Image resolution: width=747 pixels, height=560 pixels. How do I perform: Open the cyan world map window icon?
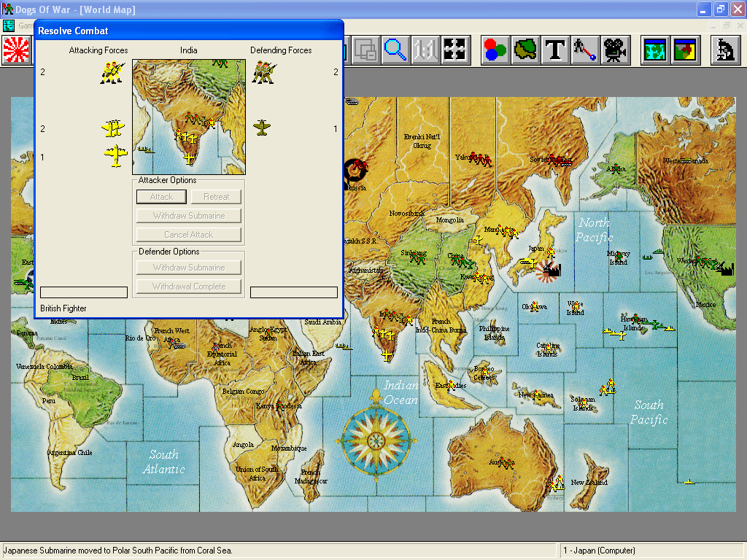pyautogui.click(x=655, y=50)
